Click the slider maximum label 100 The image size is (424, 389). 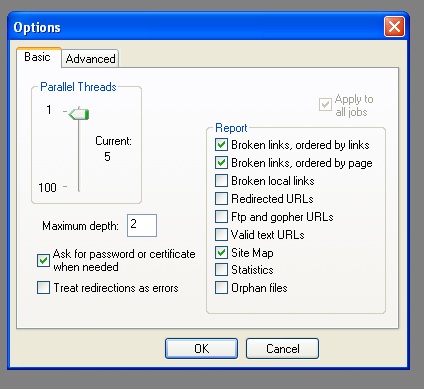(x=47, y=187)
